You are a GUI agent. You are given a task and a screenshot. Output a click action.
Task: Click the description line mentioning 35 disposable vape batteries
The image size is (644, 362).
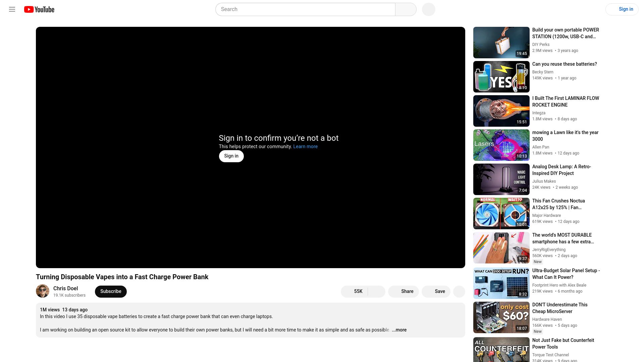point(156,316)
